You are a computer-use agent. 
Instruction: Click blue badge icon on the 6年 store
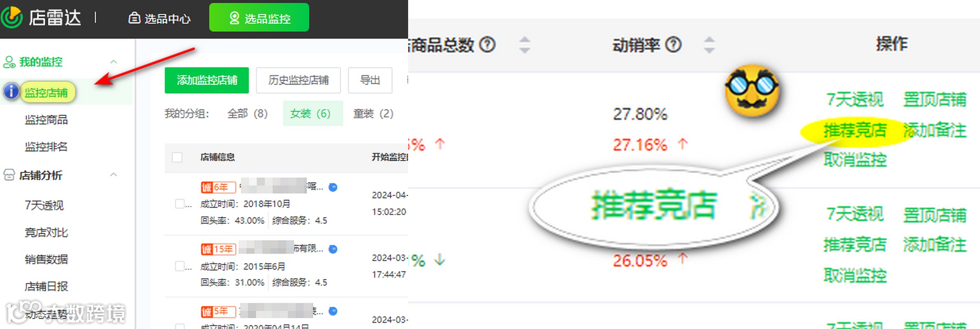(x=333, y=188)
